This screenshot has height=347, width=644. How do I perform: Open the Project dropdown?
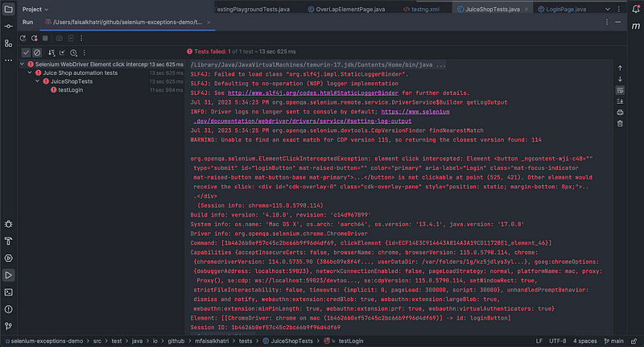pyautogui.click(x=35, y=9)
